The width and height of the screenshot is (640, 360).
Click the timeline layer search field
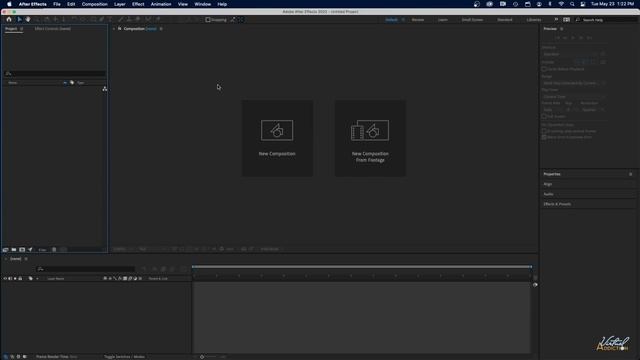85,269
